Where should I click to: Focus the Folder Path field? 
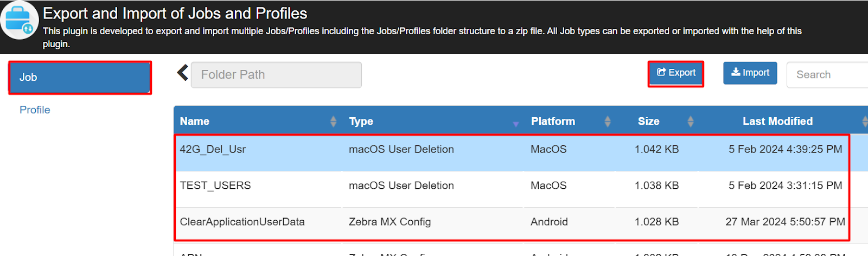(276, 74)
